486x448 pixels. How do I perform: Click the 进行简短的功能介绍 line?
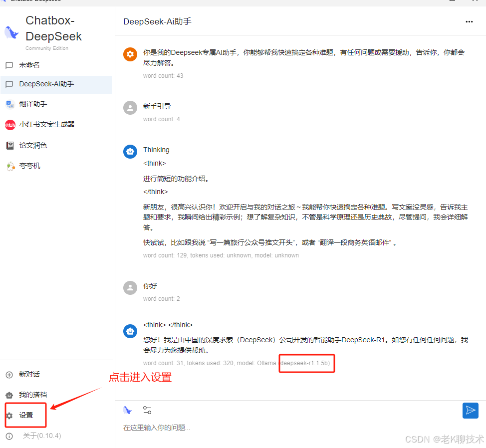[176, 179]
